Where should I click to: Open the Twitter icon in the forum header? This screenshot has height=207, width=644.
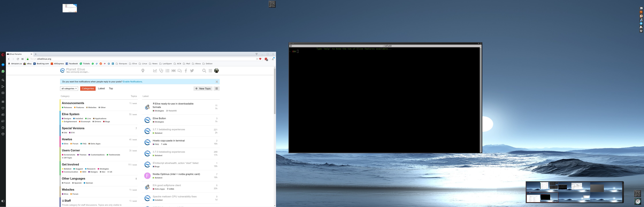(192, 71)
